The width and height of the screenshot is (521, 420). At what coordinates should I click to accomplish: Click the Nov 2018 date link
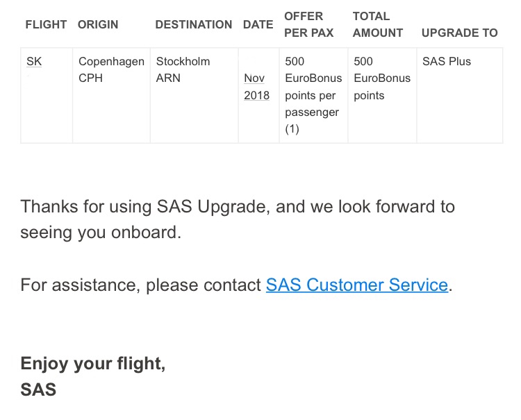[x=256, y=87]
